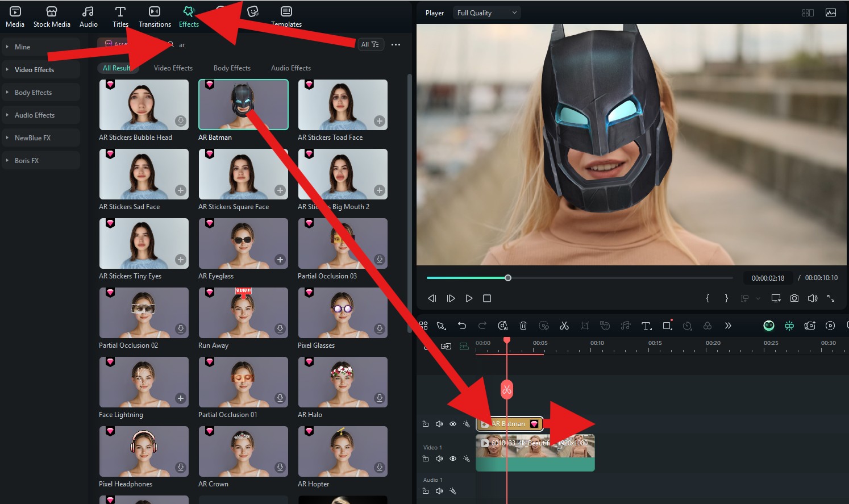849x504 pixels.
Task: Open the display settings monitor dropdown
Action: [776, 298]
